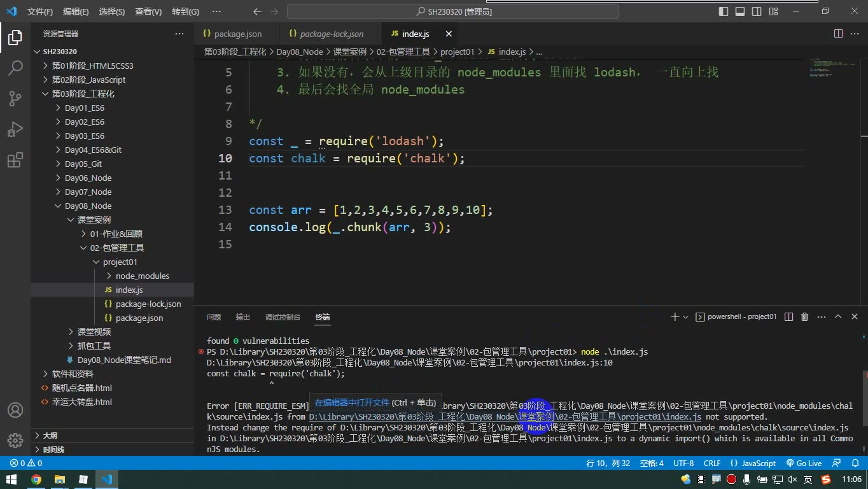Switch to the package.json tab
868x489 pixels.
237,34
